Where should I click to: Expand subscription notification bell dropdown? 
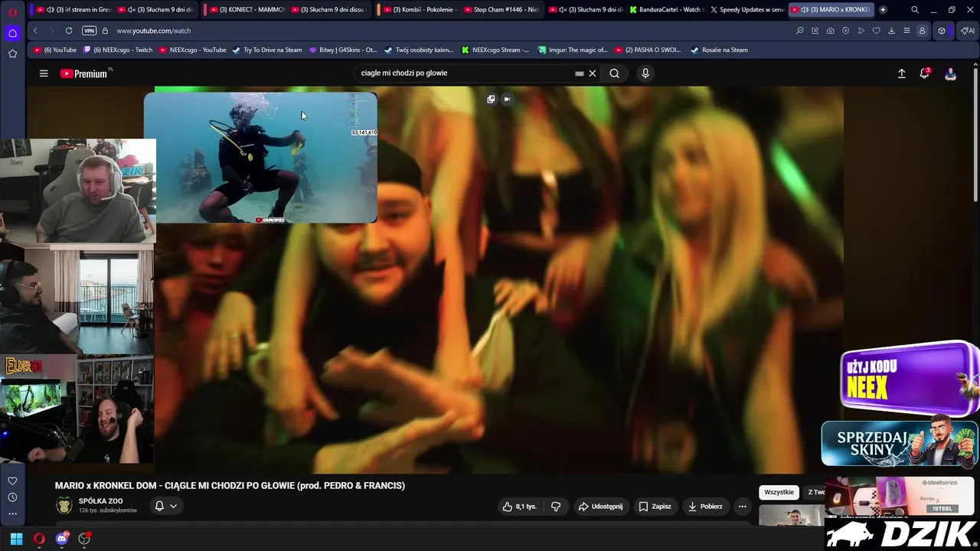(165, 506)
